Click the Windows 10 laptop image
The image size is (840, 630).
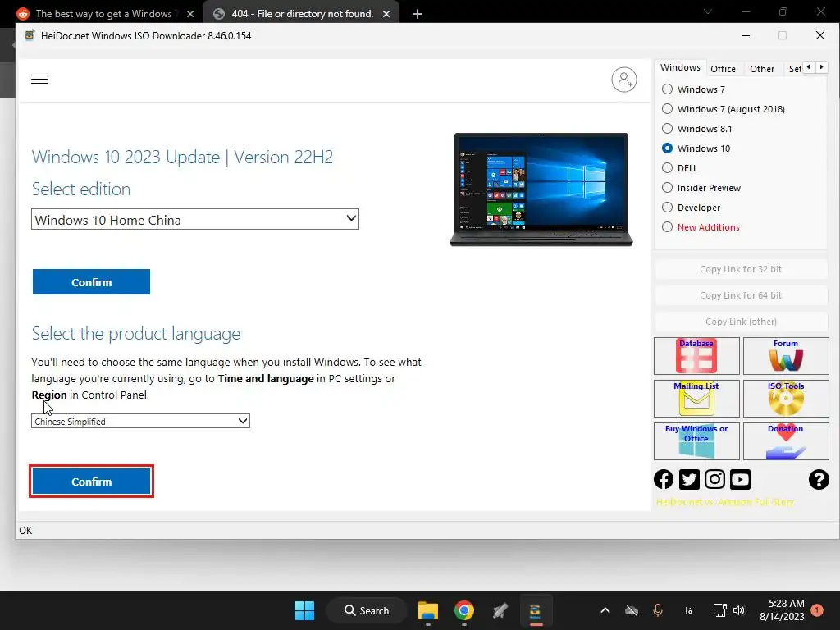click(541, 189)
